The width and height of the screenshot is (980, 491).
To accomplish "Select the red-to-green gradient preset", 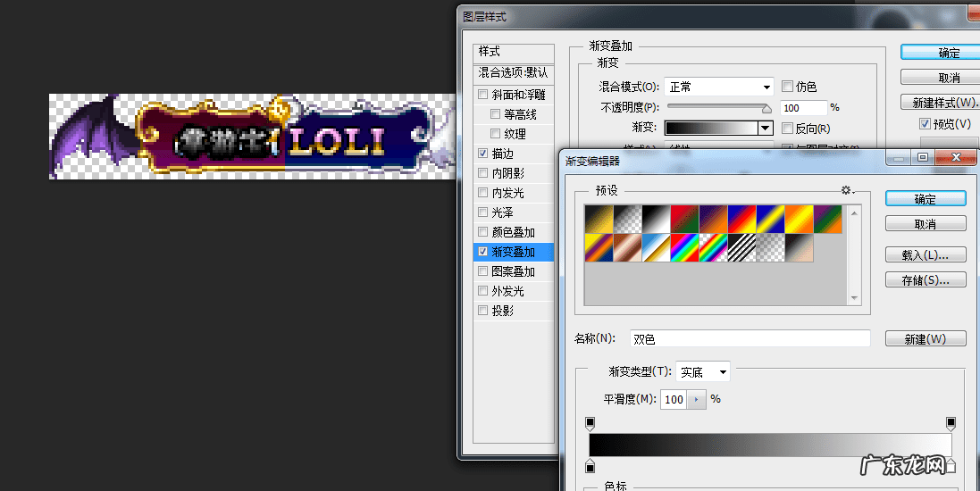I will pyautogui.click(x=685, y=220).
